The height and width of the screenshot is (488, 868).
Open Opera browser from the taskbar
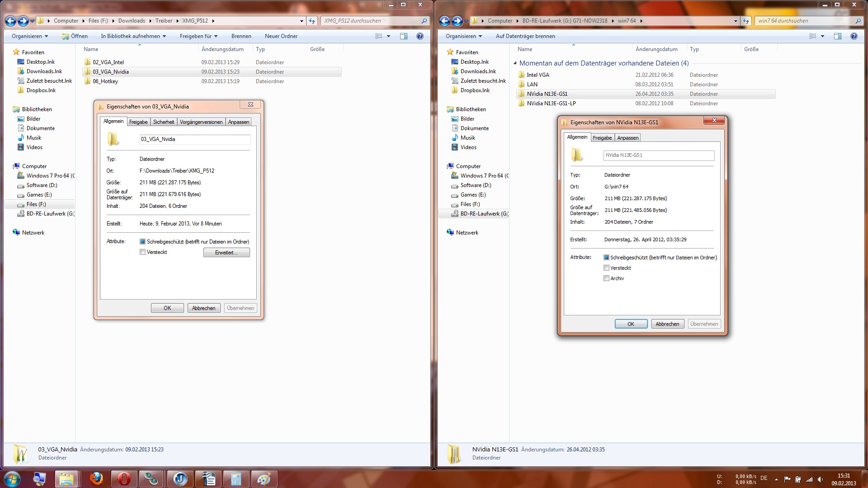(124, 479)
